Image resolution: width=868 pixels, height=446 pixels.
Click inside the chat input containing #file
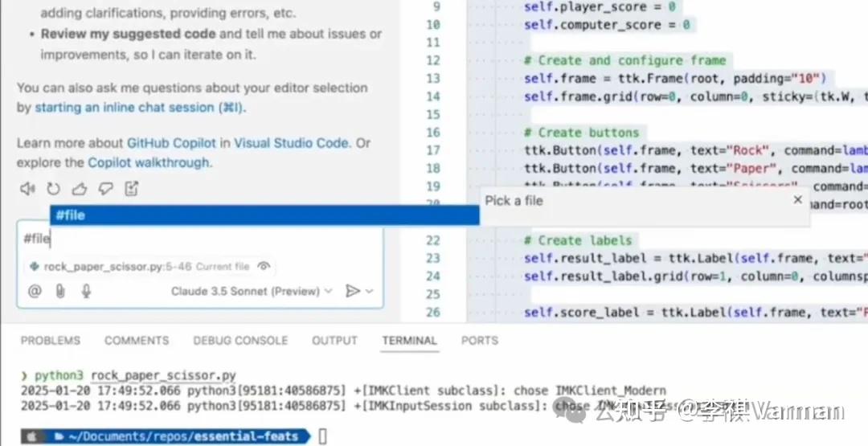pyautogui.click(x=199, y=239)
